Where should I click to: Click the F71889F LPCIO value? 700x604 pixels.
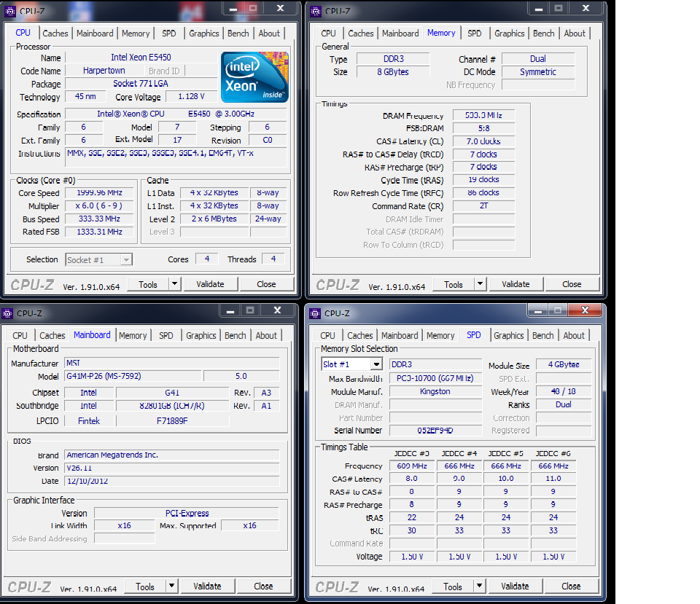[x=172, y=420]
